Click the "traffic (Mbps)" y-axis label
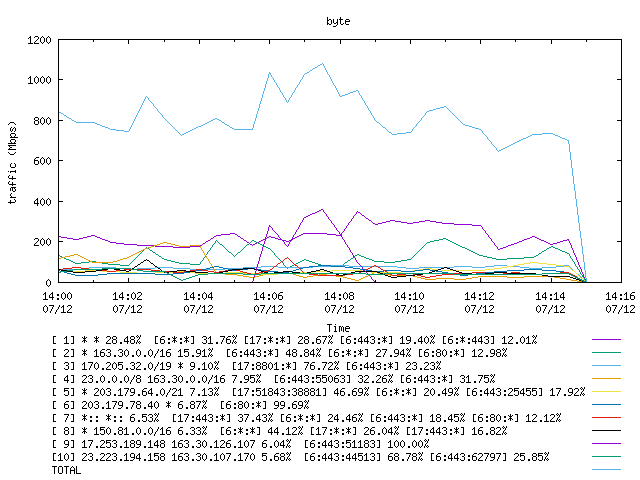The width and height of the screenshot is (640, 480). coord(13,162)
